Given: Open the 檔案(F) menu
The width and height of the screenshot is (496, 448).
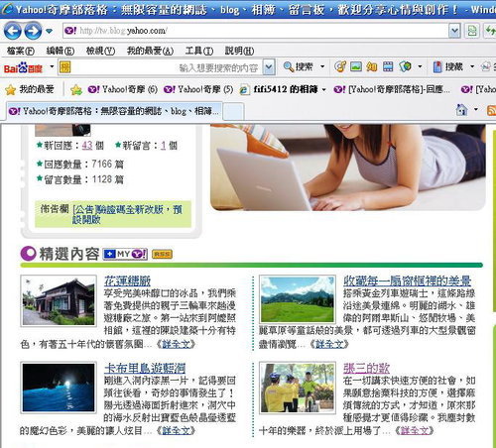Looking at the screenshot, I should pyautogui.click(x=21, y=51).
